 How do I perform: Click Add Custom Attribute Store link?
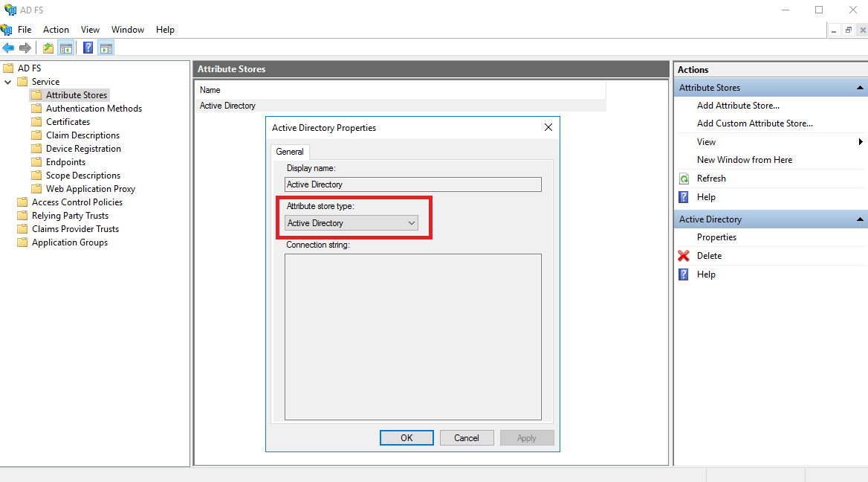tap(754, 123)
